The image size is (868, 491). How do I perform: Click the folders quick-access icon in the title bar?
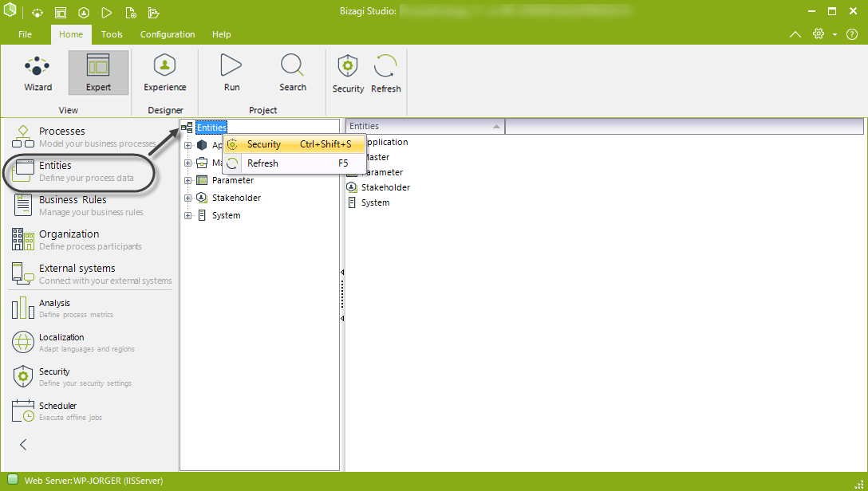(x=153, y=12)
